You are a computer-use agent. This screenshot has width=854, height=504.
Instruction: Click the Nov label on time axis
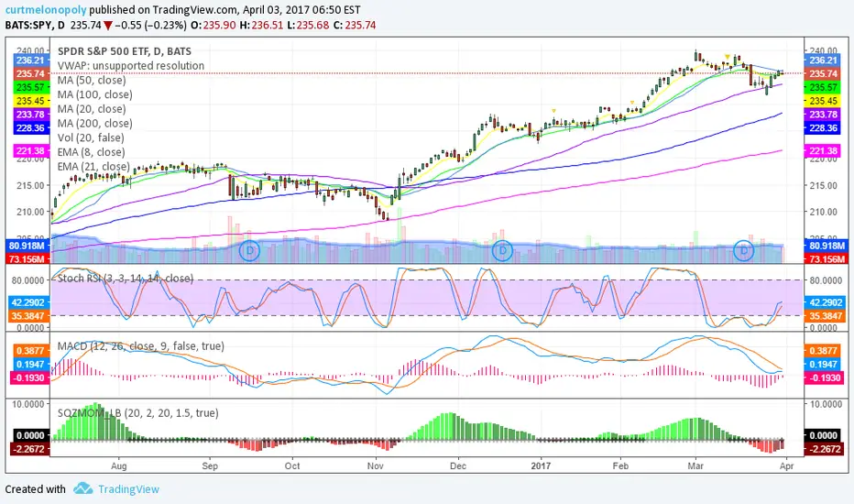376,466
